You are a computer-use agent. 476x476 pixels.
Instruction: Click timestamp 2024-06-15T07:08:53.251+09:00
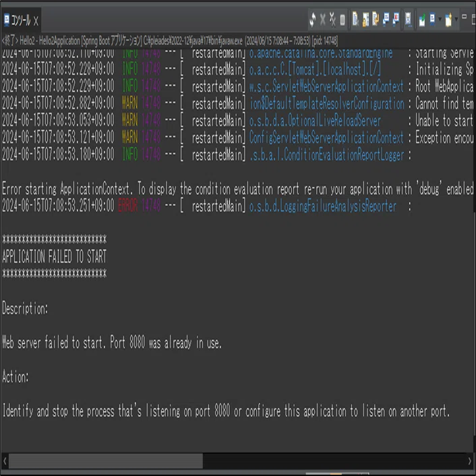pos(58,206)
